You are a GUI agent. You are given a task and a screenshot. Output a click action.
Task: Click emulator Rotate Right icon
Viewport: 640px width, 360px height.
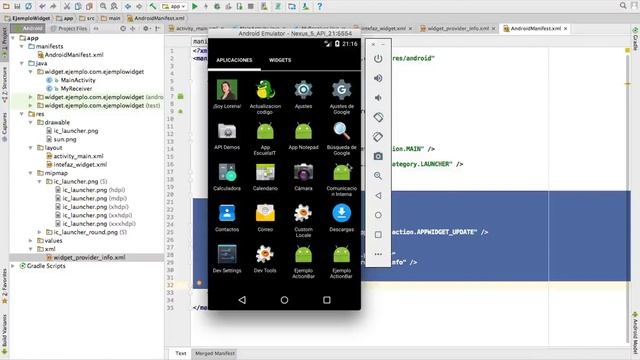(378, 137)
